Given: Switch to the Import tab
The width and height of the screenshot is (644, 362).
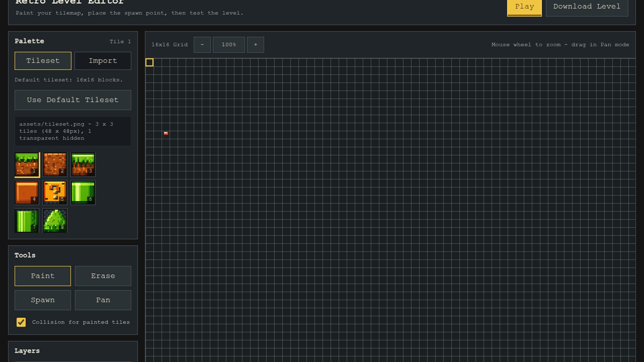Looking at the screenshot, I should point(103,61).
